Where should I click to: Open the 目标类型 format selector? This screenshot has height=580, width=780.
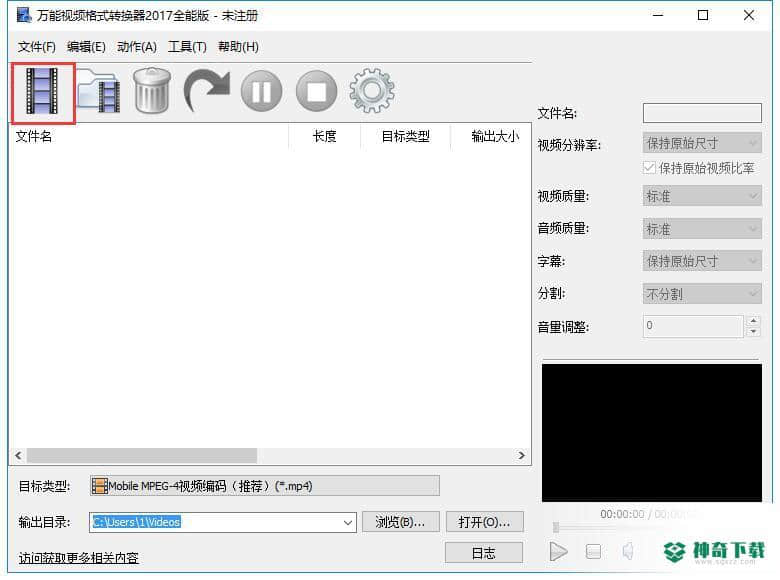[x=265, y=486]
